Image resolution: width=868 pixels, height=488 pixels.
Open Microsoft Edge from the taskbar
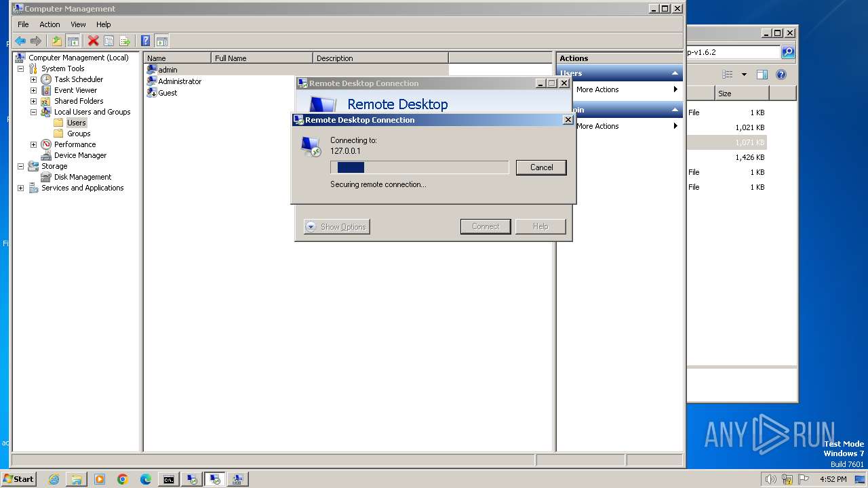click(145, 479)
